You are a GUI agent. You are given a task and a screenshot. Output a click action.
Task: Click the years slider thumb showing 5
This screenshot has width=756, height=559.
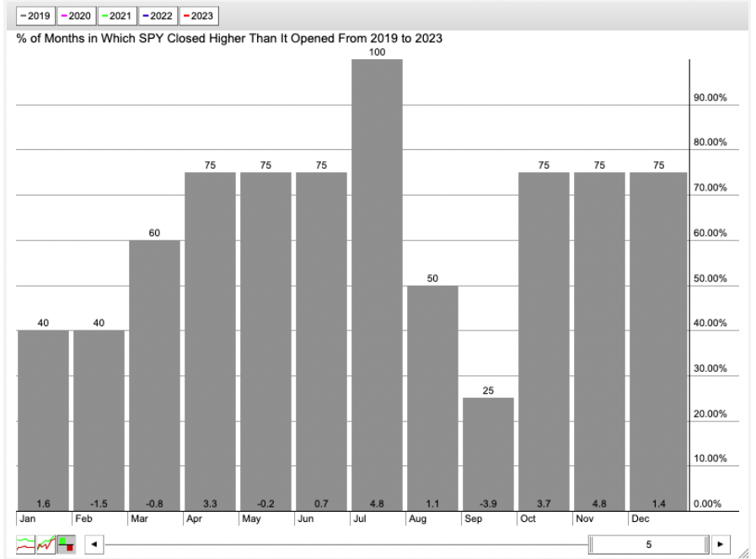[648, 545]
